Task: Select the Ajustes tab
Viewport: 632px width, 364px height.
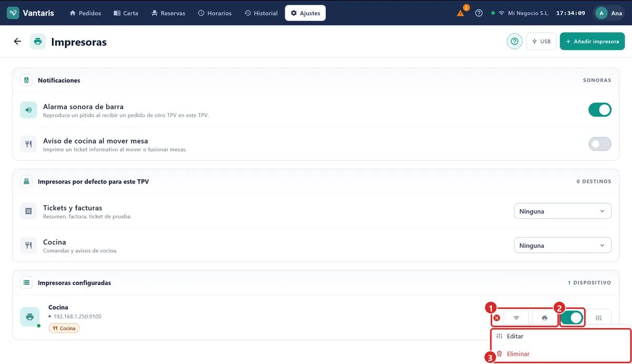Action: (x=305, y=13)
